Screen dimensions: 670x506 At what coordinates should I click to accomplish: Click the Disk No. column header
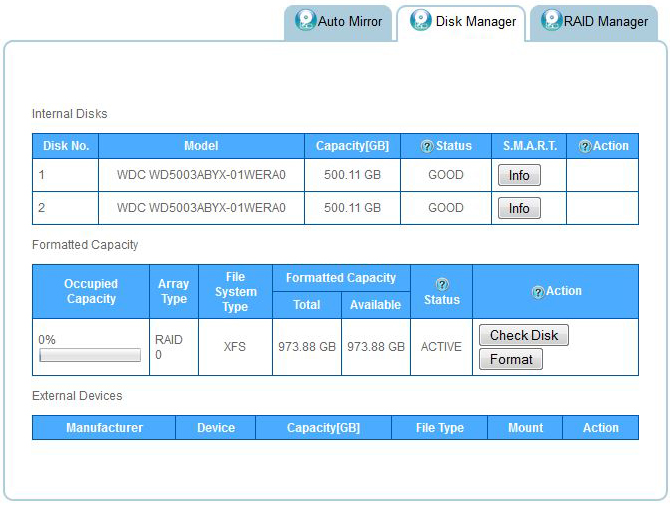(x=66, y=146)
